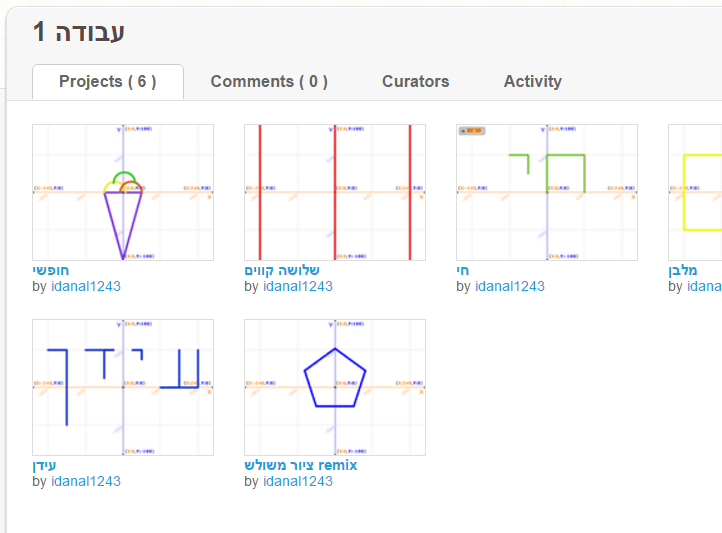Open the ice cream cone project thumbnail
This screenshot has height=533, width=722.
tap(123, 192)
